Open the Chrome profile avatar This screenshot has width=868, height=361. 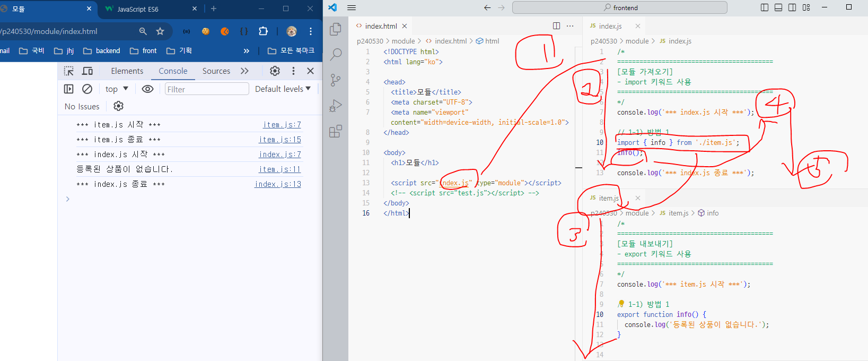pyautogui.click(x=292, y=31)
